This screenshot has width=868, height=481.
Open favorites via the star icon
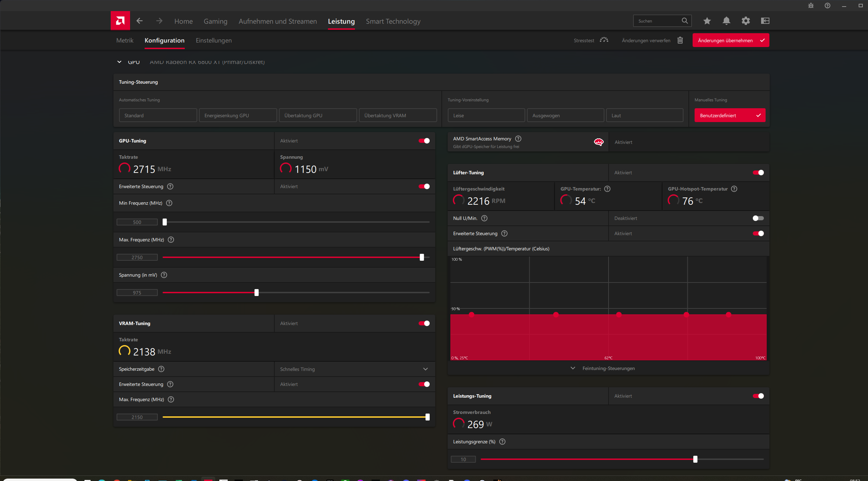707,21
